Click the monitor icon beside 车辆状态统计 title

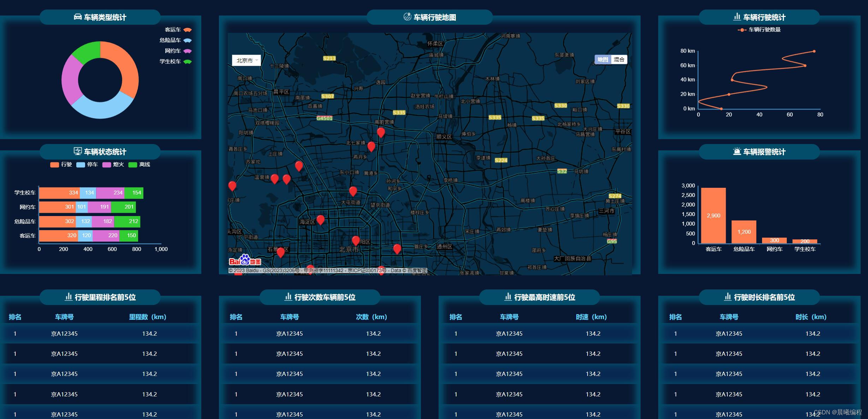click(77, 151)
